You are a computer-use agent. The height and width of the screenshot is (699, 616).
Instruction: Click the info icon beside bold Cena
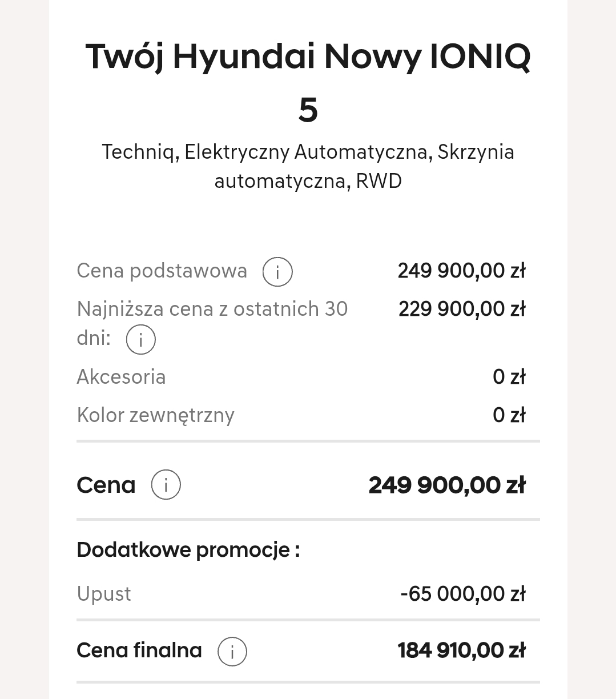[x=166, y=485]
